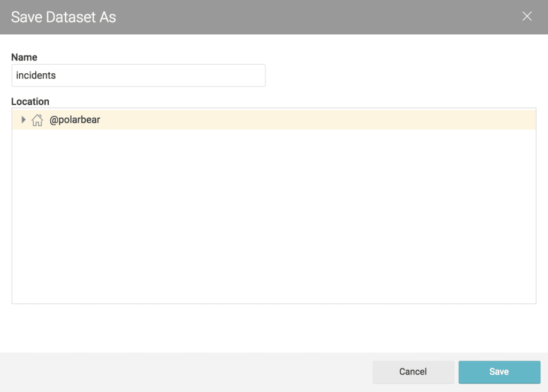Click the Save button
Viewport: 548px width, 392px height.
click(x=499, y=372)
